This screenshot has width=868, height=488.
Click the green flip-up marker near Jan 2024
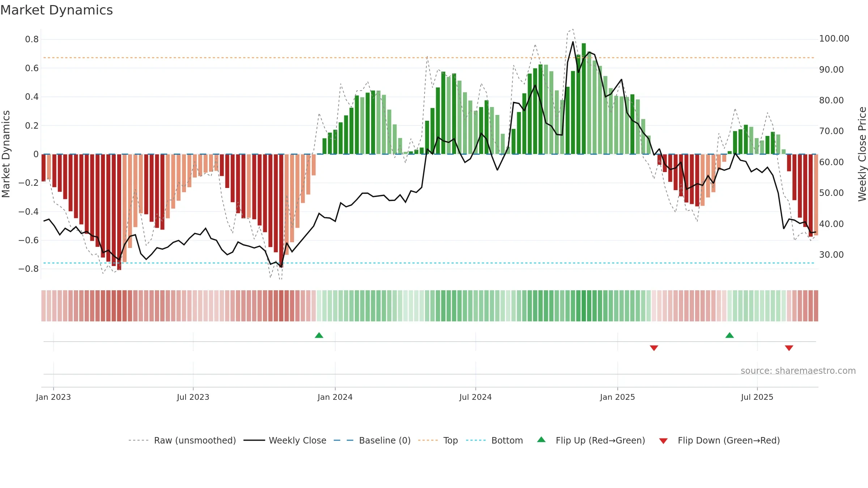click(x=319, y=335)
